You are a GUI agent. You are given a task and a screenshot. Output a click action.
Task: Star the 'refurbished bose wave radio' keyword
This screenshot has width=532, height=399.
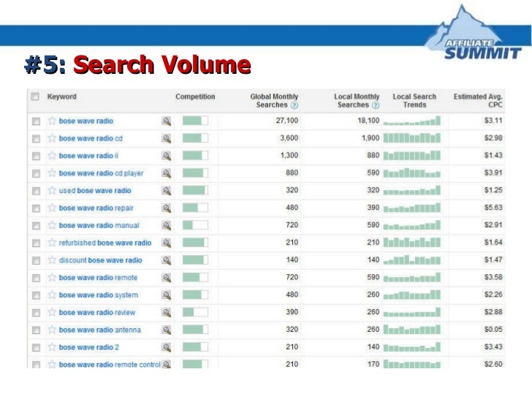[x=52, y=243]
